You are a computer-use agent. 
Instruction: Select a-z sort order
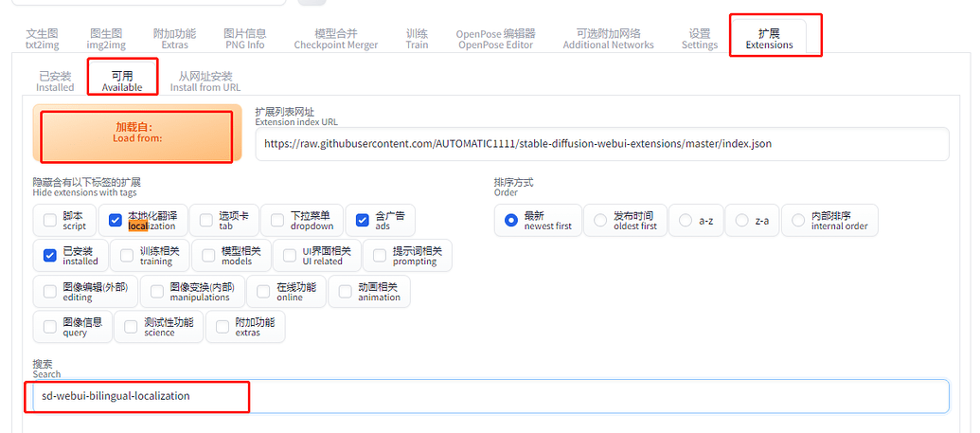pos(686,220)
